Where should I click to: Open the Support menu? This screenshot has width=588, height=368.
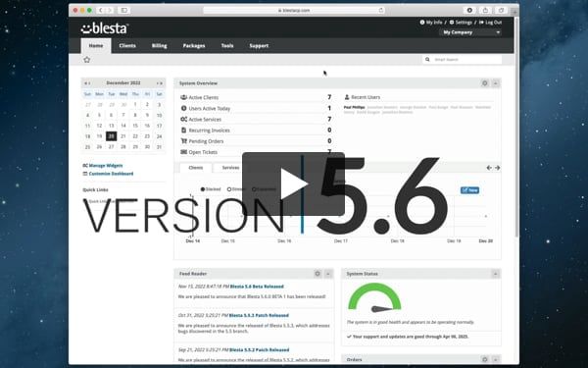click(x=259, y=46)
